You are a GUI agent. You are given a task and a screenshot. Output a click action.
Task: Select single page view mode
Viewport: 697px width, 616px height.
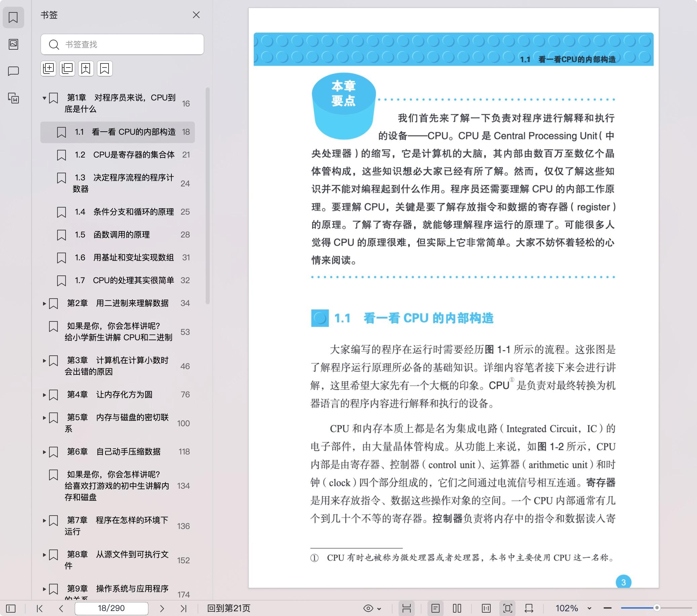[436, 609]
